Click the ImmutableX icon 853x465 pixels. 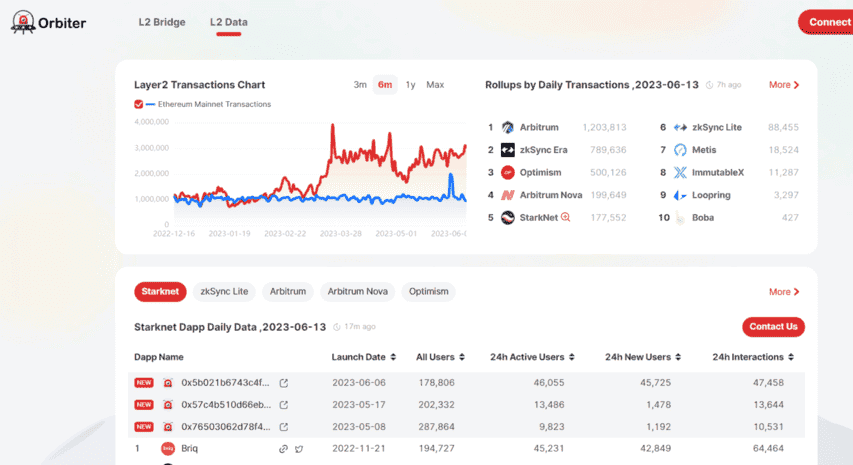point(680,172)
